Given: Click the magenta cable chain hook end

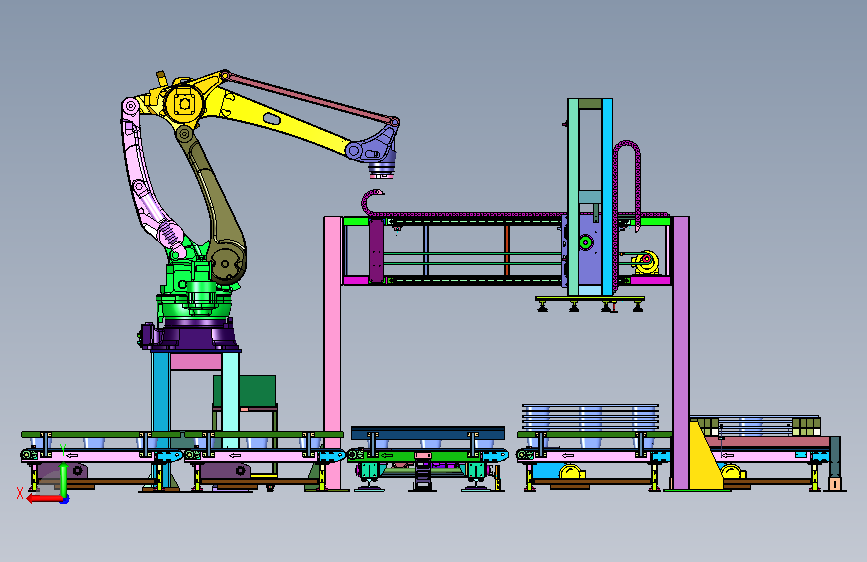Looking at the screenshot, I should [372, 201].
